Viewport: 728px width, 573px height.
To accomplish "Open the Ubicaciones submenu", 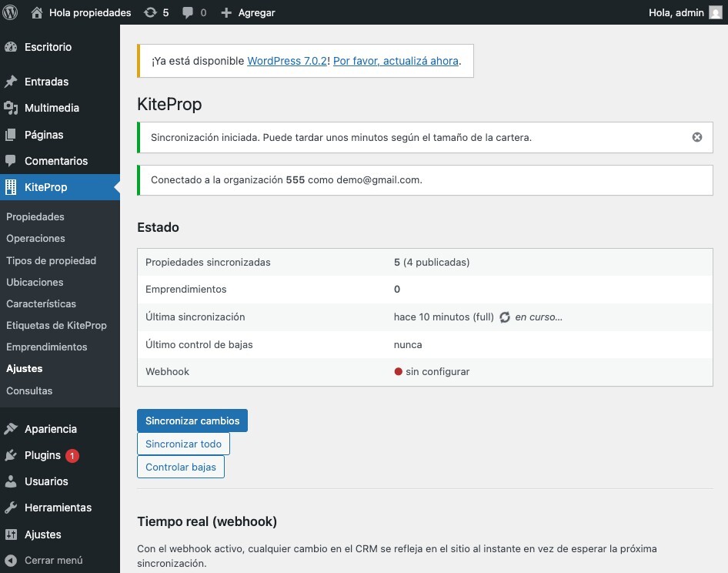I will (35, 282).
